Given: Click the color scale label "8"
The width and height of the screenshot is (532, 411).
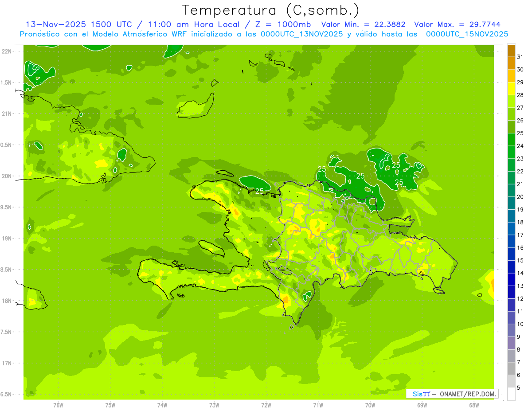Looking at the screenshot, I should pyautogui.click(x=518, y=349).
